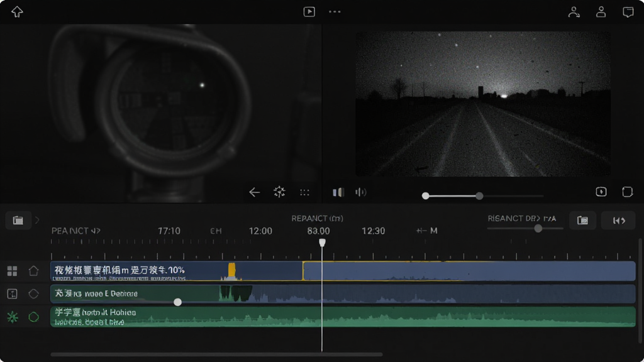644x362 pixels.
Task: Select the first track clip labeled with "10%"
Action: [177, 271]
